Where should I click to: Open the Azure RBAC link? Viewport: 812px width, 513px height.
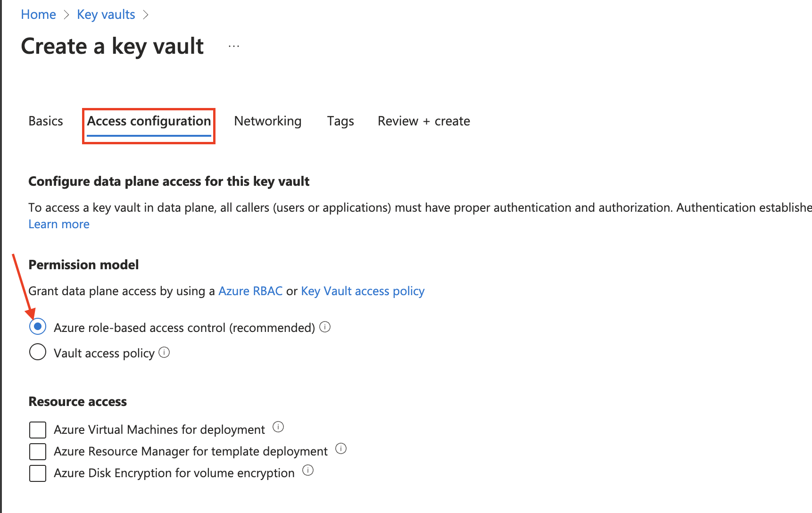click(250, 291)
